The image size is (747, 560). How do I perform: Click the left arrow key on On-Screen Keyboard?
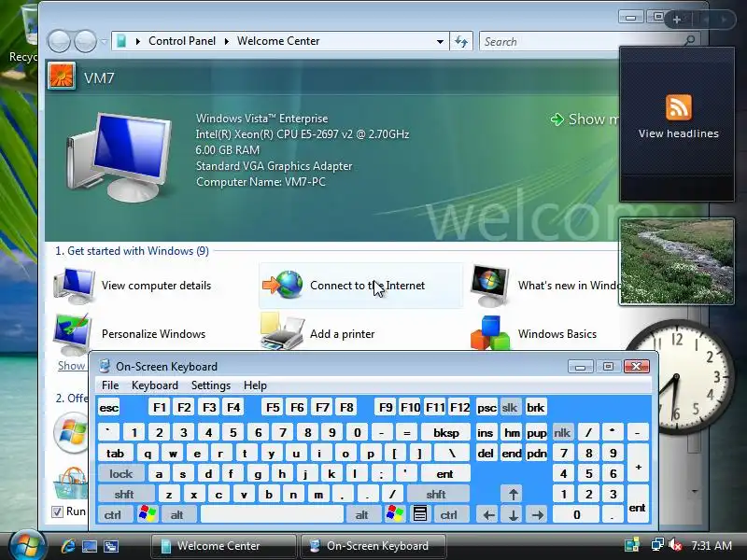click(x=488, y=514)
